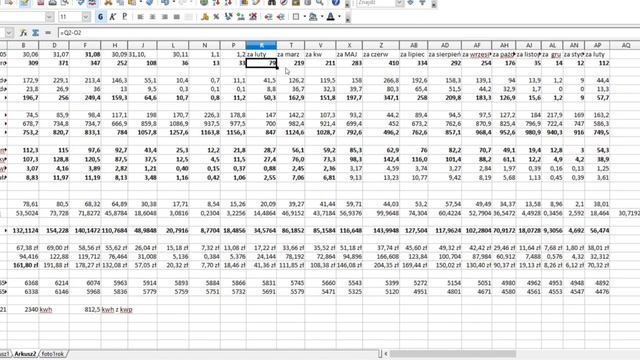Select cell '30,7192' in column AQ
Screen dimensions: 640x360
tap(626, 213)
